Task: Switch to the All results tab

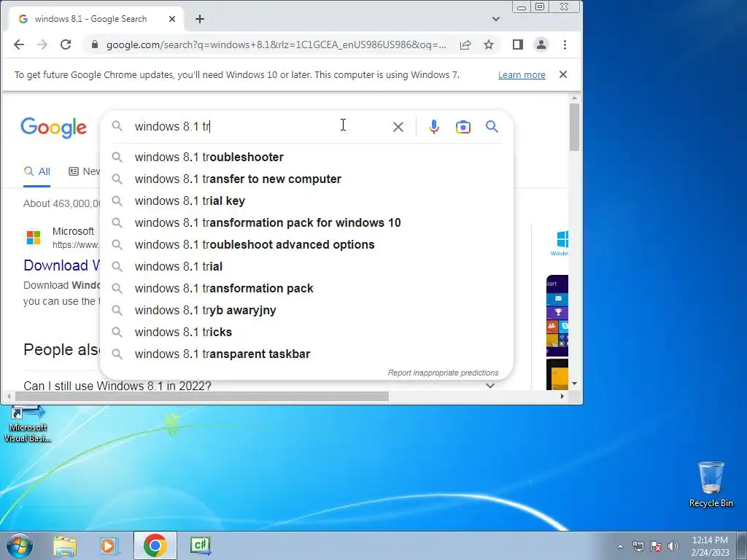Action: tap(37, 171)
